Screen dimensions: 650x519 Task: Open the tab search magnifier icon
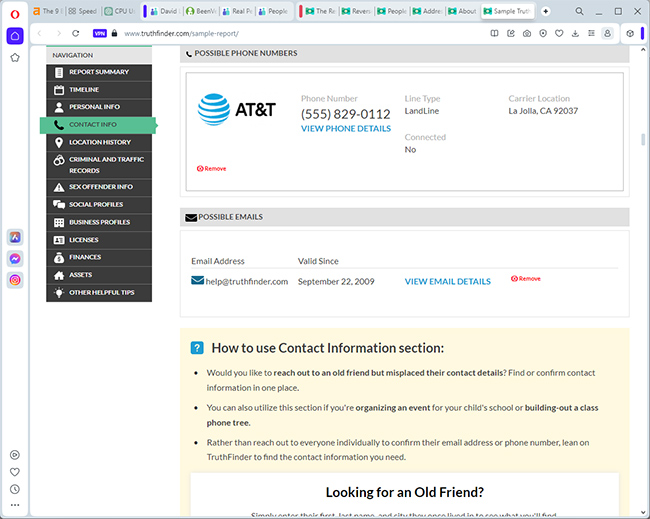tap(580, 11)
